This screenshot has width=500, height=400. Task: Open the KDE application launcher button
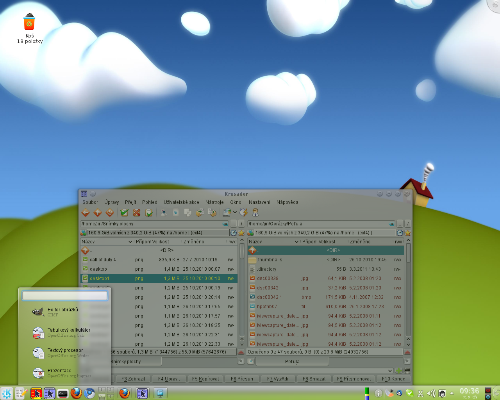pyautogui.click(x=6, y=393)
